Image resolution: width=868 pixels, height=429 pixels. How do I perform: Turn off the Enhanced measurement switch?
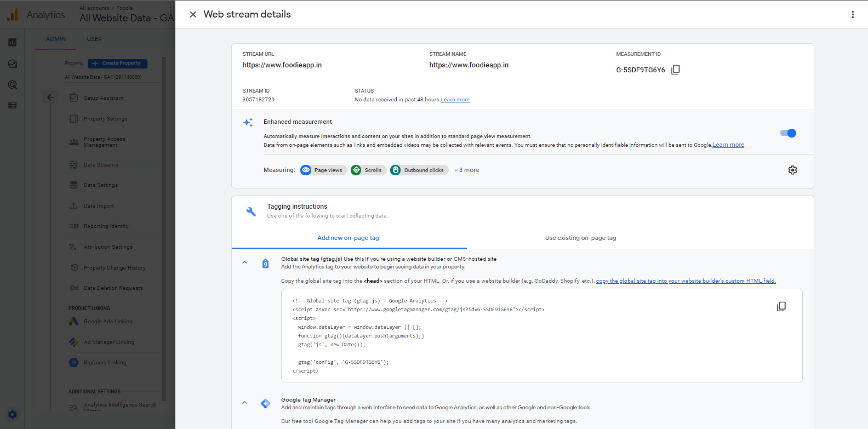click(788, 133)
